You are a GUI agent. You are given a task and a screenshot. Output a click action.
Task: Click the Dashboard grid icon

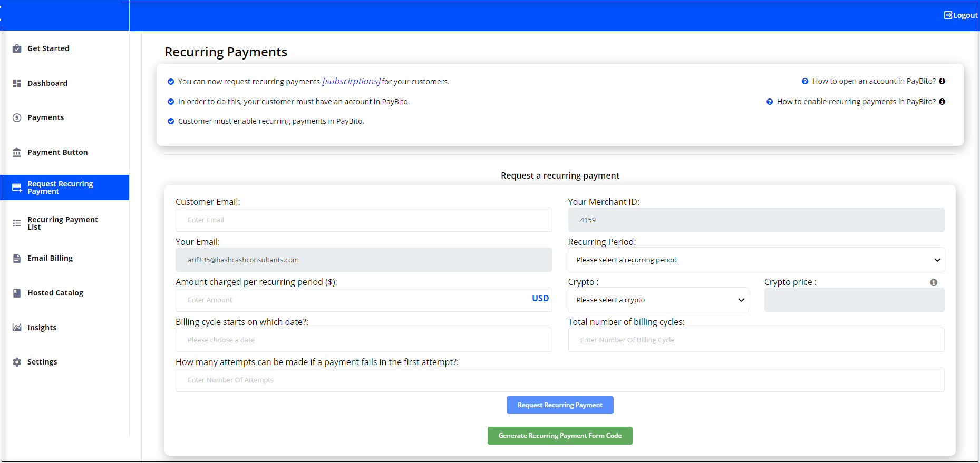(x=17, y=83)
